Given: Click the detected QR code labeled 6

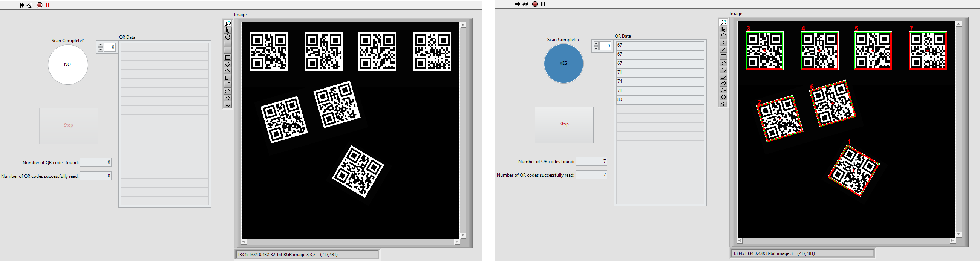Looking at the screenshot, I should tap(833, 103).
